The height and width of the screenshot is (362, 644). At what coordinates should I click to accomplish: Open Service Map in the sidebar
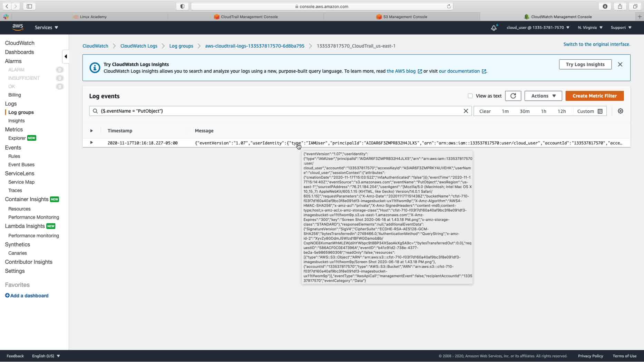(21, 182)
